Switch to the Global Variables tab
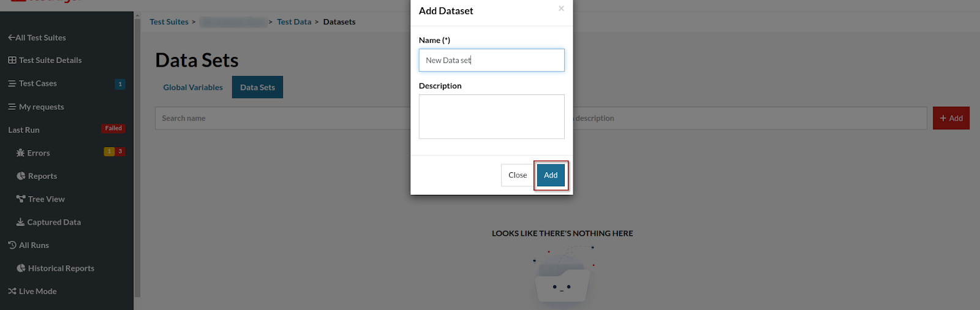This screenshot has width=980, height=310. point(193,88)
